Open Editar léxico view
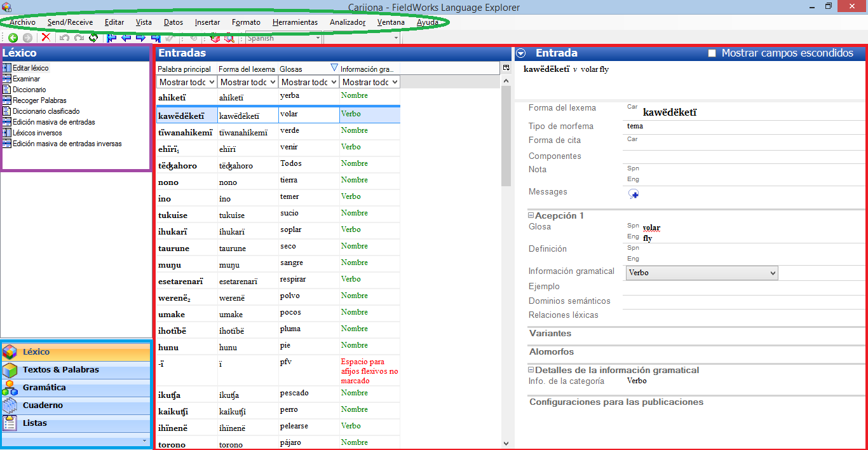Image resolution: width=868 pixels, height=450 pixels. click(25, 68)
